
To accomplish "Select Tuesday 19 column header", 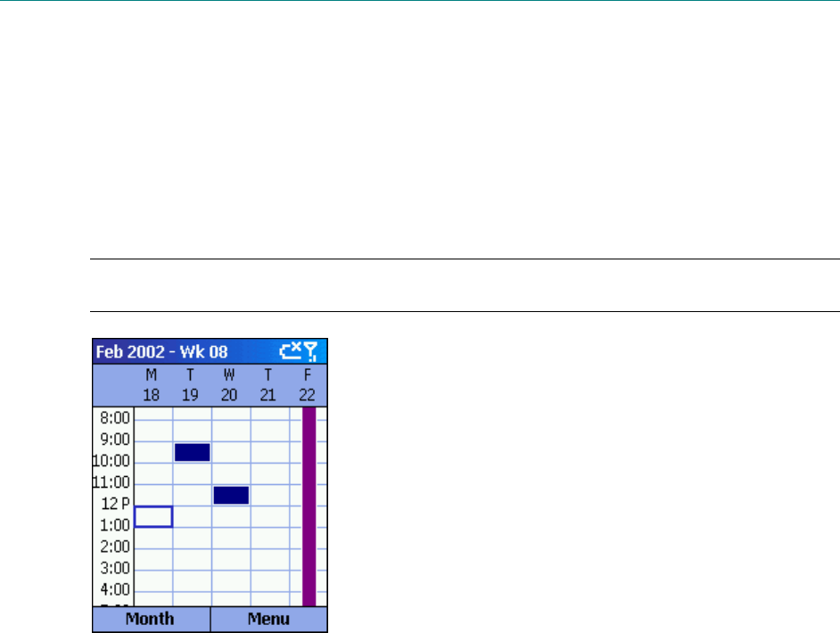I will click(190, 385).
